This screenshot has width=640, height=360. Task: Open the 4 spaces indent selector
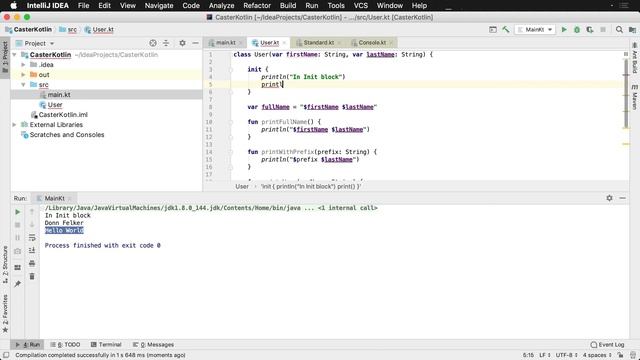597,355
